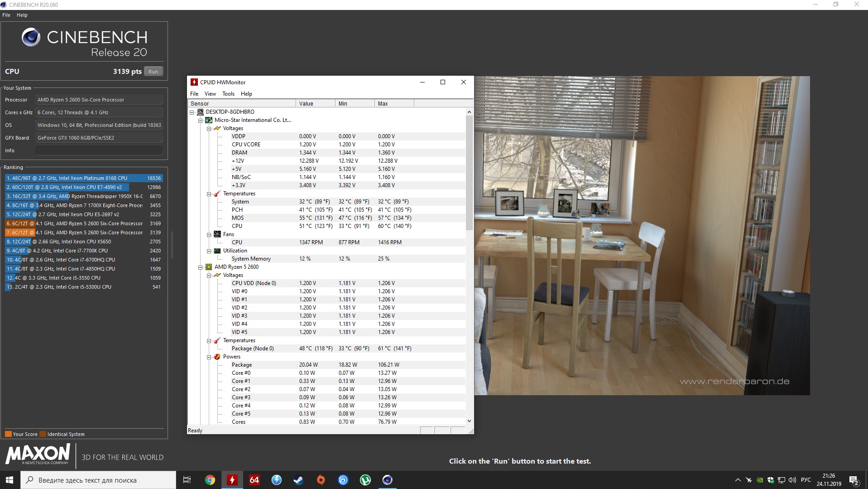
Task: Select the Core i7-7700K ranking row
Action: [x=84, y=251]
